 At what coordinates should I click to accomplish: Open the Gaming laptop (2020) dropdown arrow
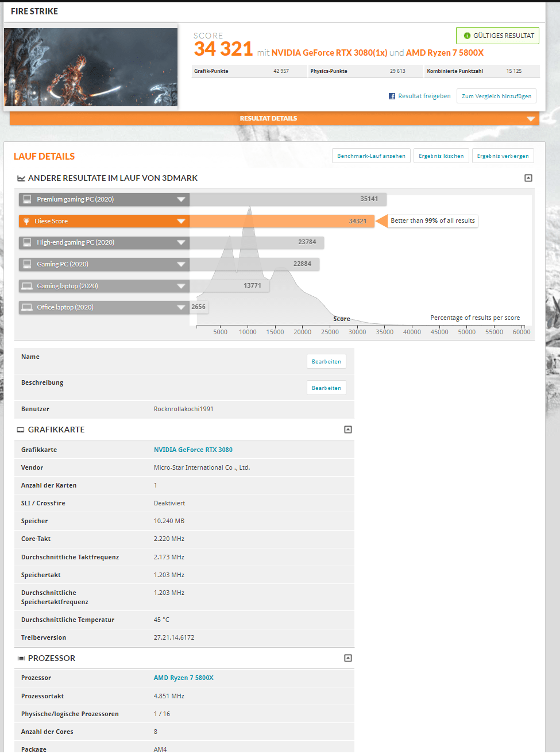181,286
